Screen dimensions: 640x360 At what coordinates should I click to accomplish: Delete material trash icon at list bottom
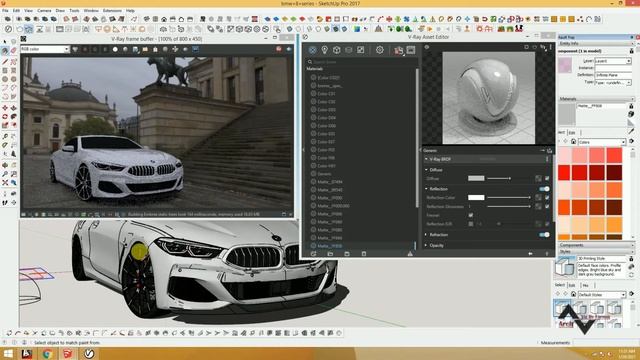click(x=364, y=253)
